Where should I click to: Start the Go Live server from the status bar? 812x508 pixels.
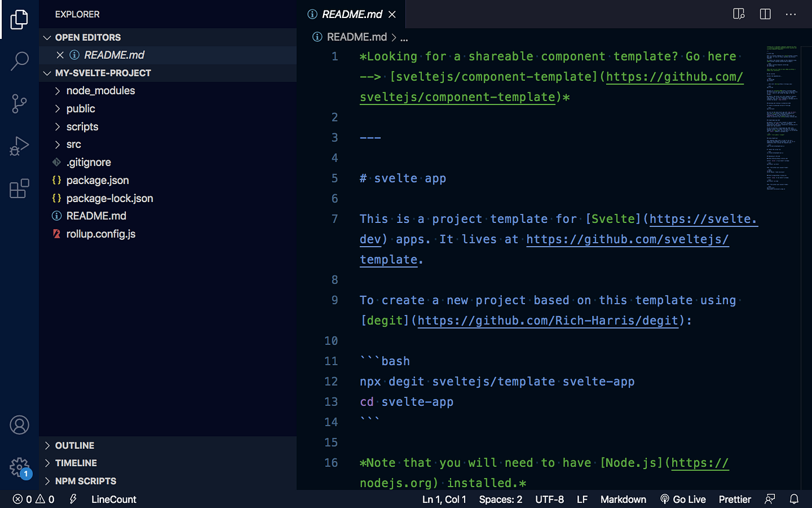click(x=683, y=499)
